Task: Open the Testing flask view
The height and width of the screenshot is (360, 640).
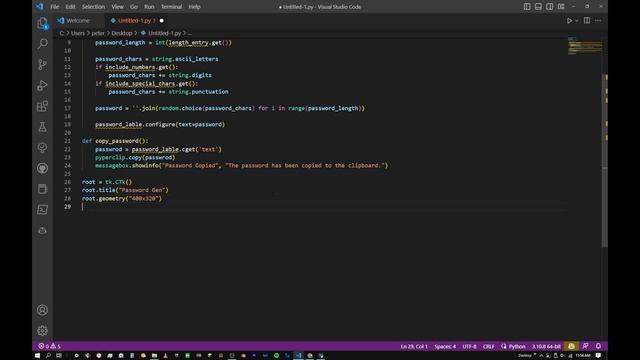Action: point(42,127)
